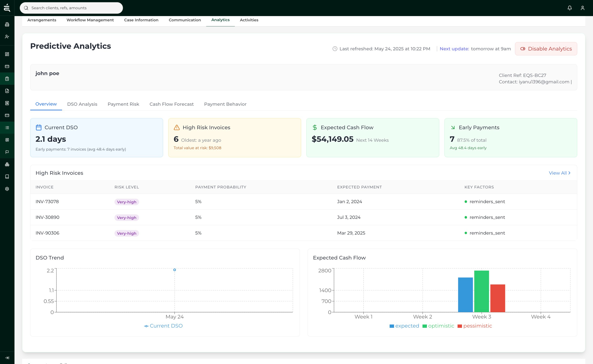This screenshot has height=364, width=593.
Task: Toggle the optimistic series in legend
Action: click(x=441, y=326)
